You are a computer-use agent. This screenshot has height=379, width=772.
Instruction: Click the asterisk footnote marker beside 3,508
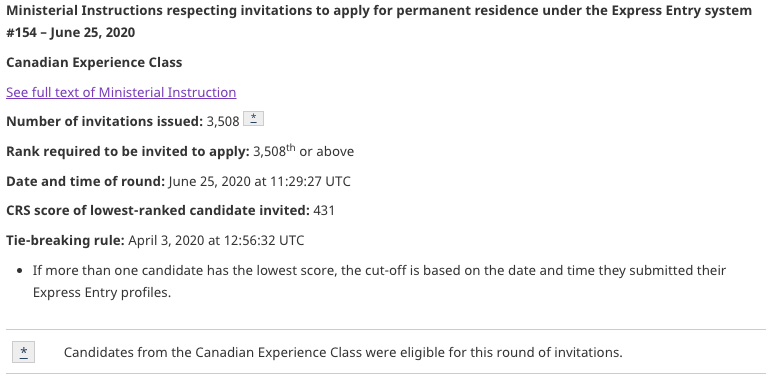254,119
